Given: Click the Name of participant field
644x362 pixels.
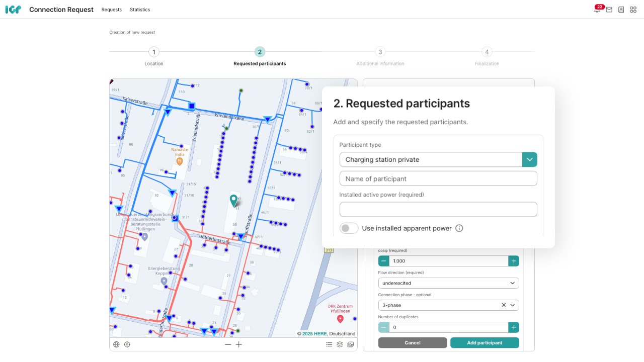Looking at the screenshot, I should (438, 178).
